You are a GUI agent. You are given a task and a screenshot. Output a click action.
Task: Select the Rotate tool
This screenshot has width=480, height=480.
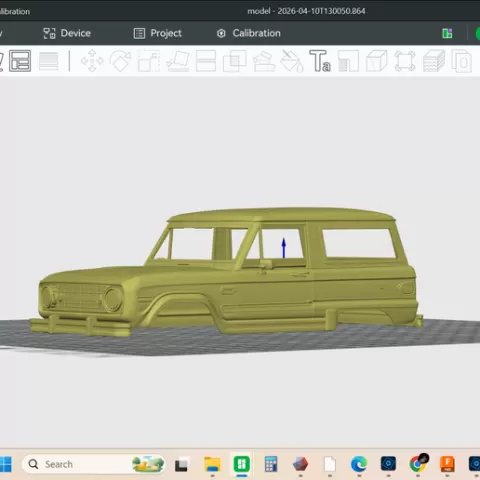120,61
